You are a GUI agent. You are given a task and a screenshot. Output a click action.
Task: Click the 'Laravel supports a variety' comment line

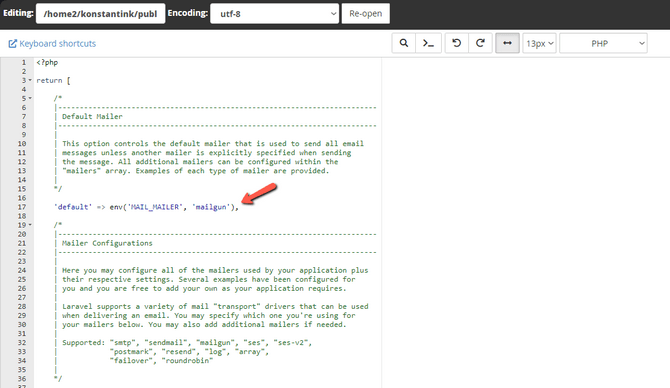click(x=215, y=306)
